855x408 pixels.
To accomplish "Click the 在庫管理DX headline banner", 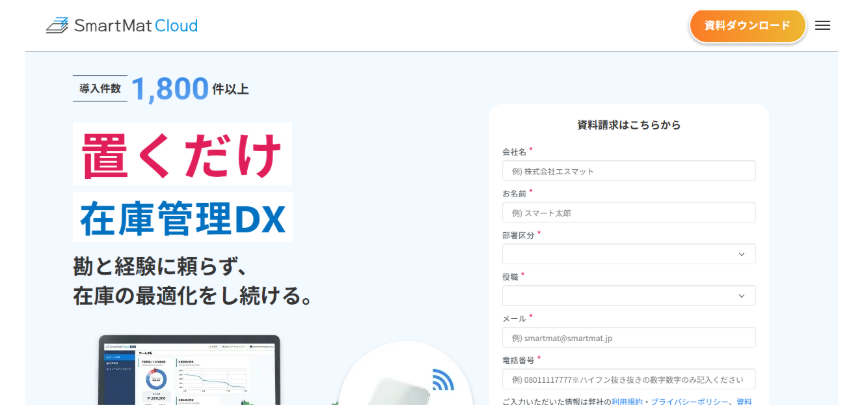I will pyautogui.click(x=183, y=217).
